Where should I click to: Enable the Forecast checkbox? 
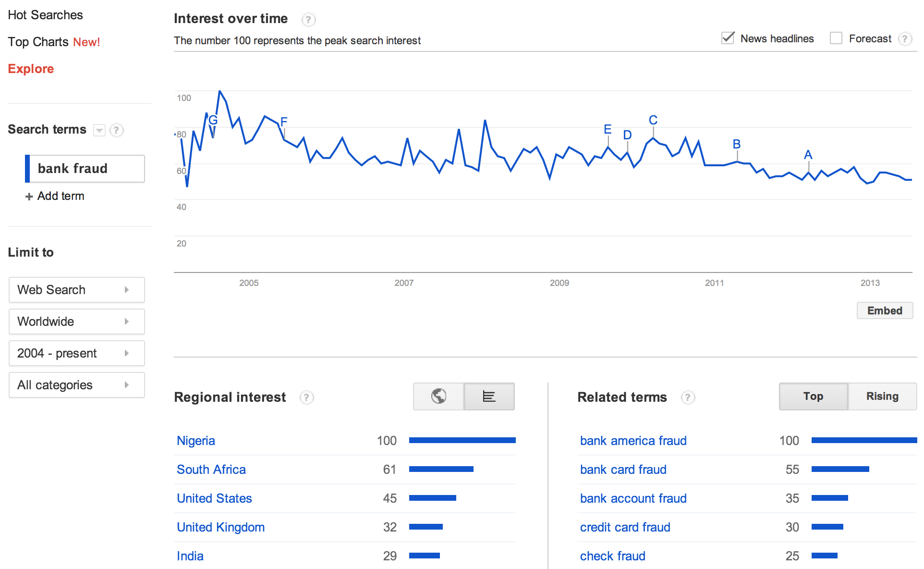coord(836,38)
